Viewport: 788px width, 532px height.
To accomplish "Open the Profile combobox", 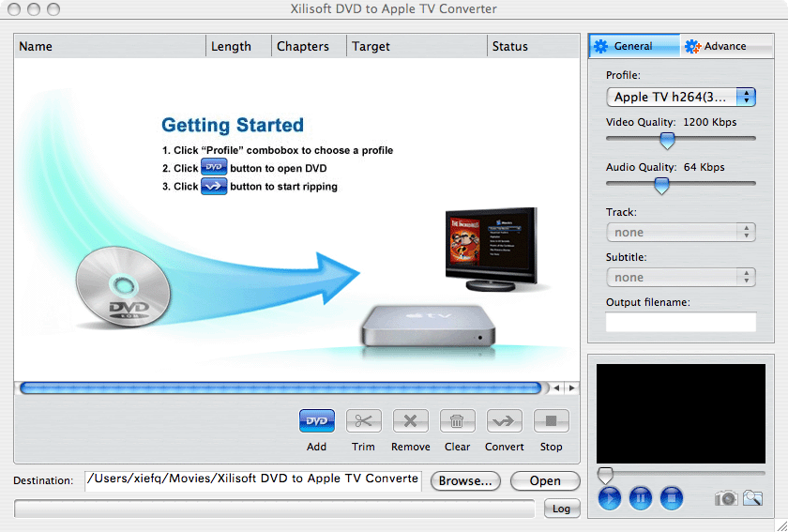I will pyautogui.click(x=680, y=97).
